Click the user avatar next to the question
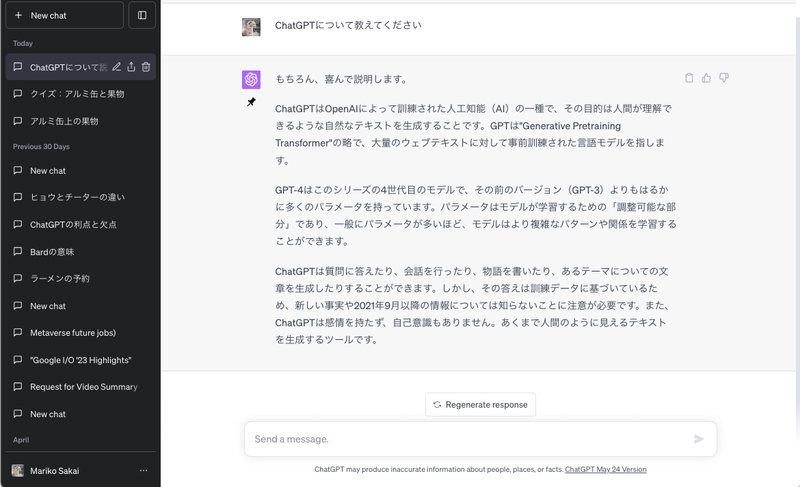This screenshot has height=487, width=800. coord(251,27)
